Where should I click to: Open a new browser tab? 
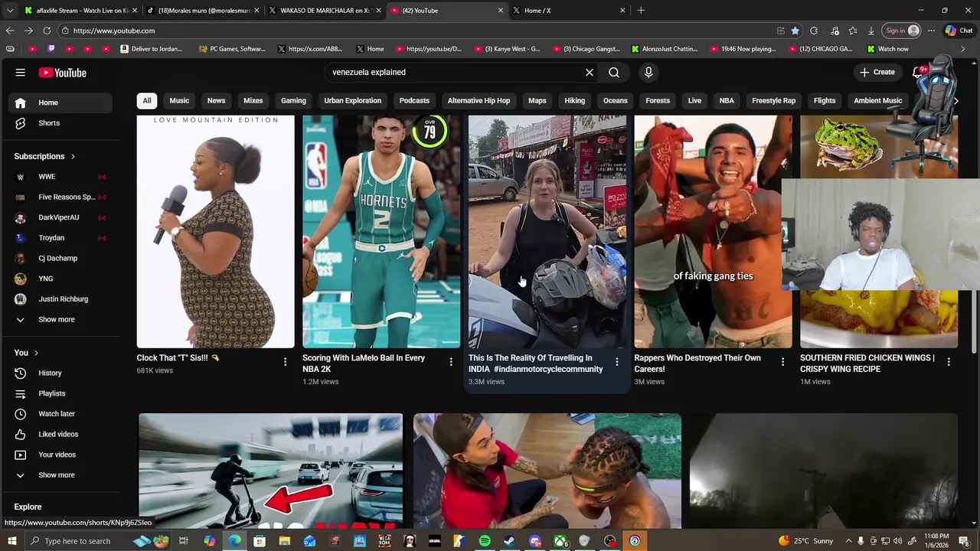click(x=641, y=11)
